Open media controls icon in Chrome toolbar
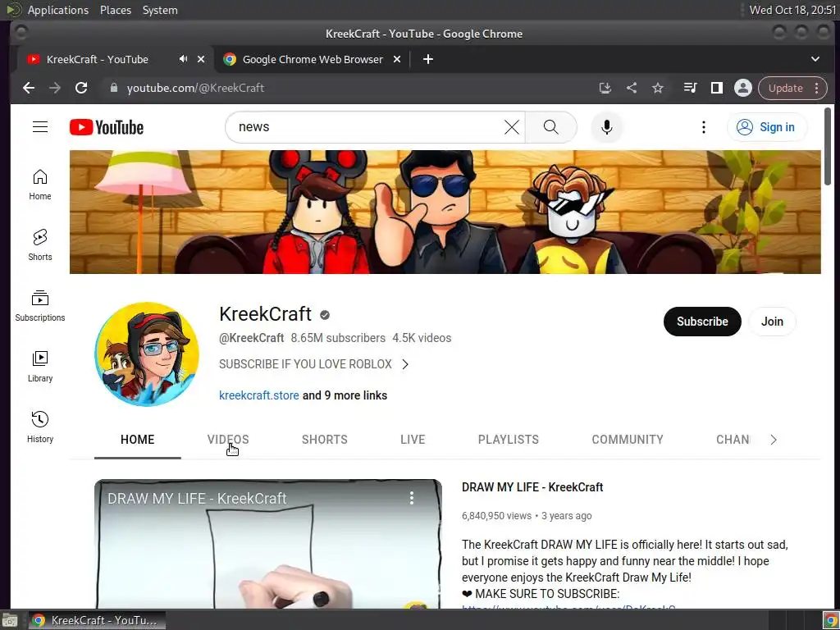This screenshot has height=630, width=840. click(x=691, y=88)
